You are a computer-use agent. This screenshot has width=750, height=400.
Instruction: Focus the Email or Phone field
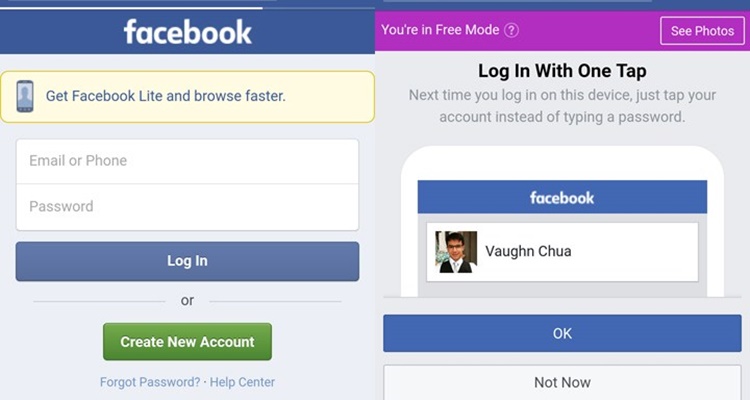pos(187,161)
